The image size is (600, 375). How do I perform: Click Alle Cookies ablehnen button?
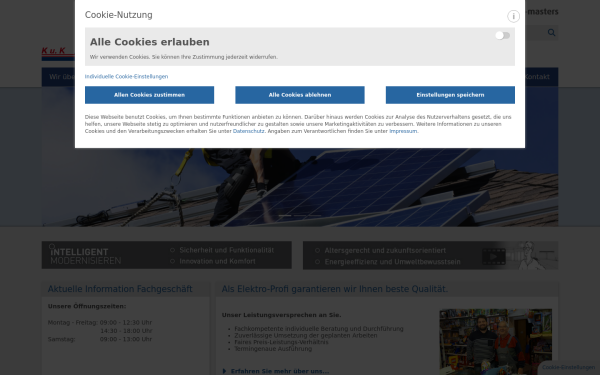point(300,95)
